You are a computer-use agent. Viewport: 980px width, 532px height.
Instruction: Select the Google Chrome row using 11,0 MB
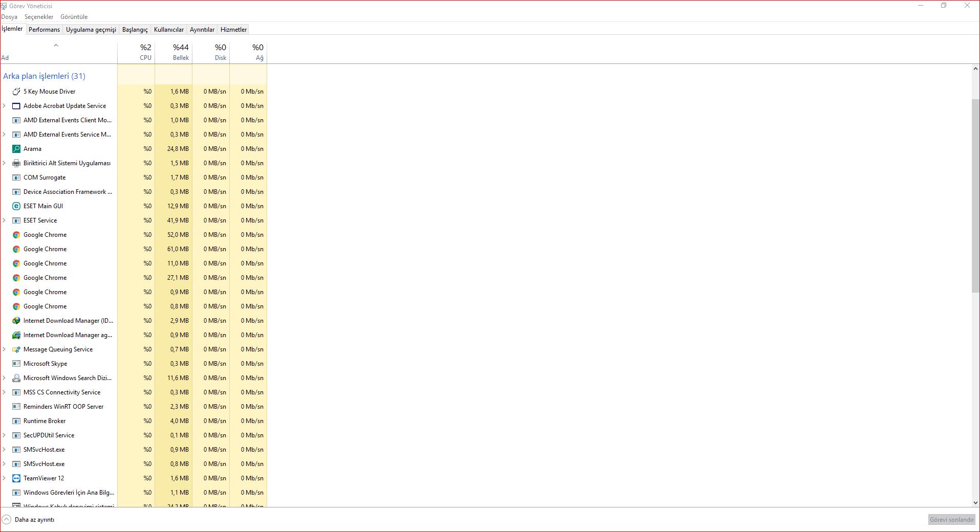[x=133, y=263]
